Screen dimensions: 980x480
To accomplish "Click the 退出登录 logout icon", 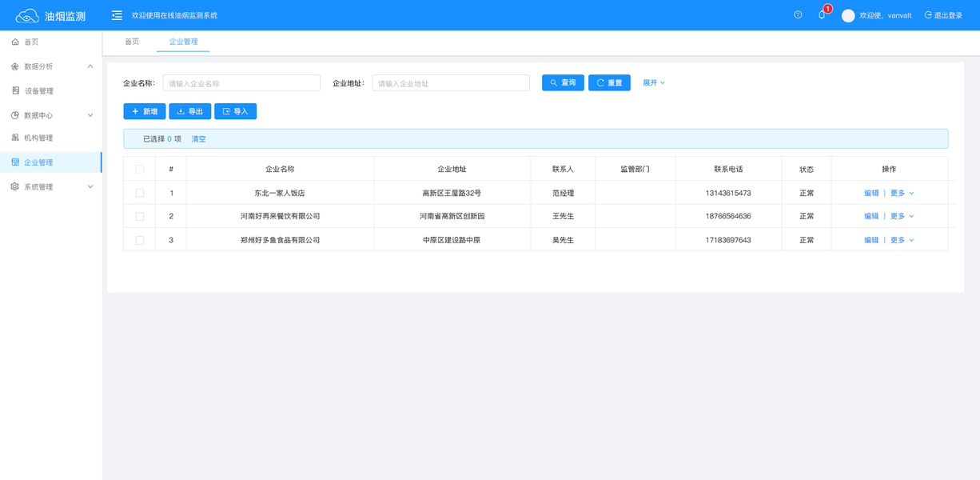I will coord(928,15).
